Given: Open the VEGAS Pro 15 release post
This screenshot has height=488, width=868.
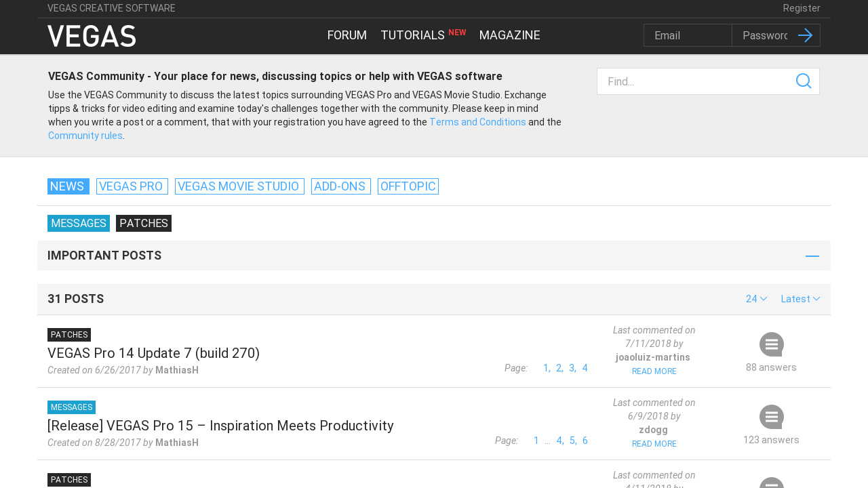Looking at the screenshot, I should 220,426.
